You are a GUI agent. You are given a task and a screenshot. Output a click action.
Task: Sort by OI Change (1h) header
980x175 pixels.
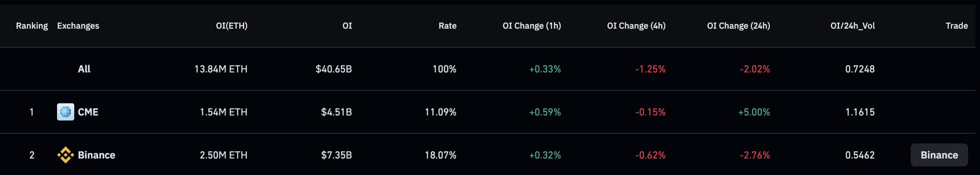pos(531,26)
